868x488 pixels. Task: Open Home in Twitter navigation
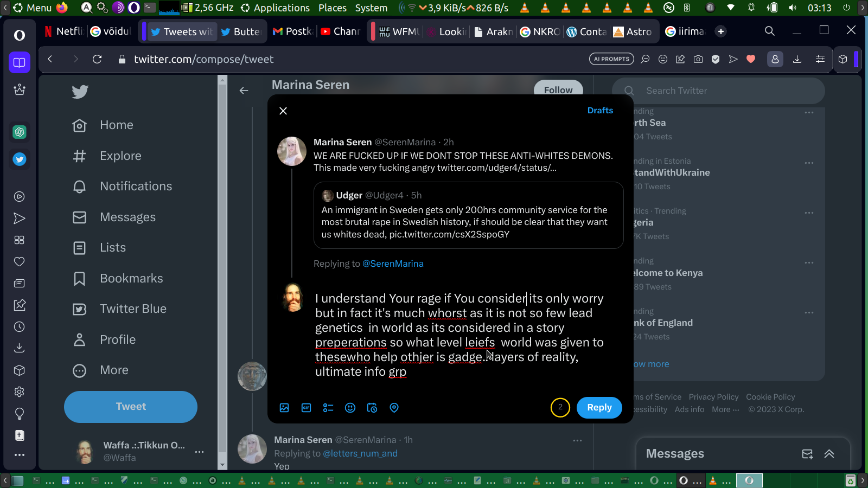pyautogui.click(x=103, y=125)
